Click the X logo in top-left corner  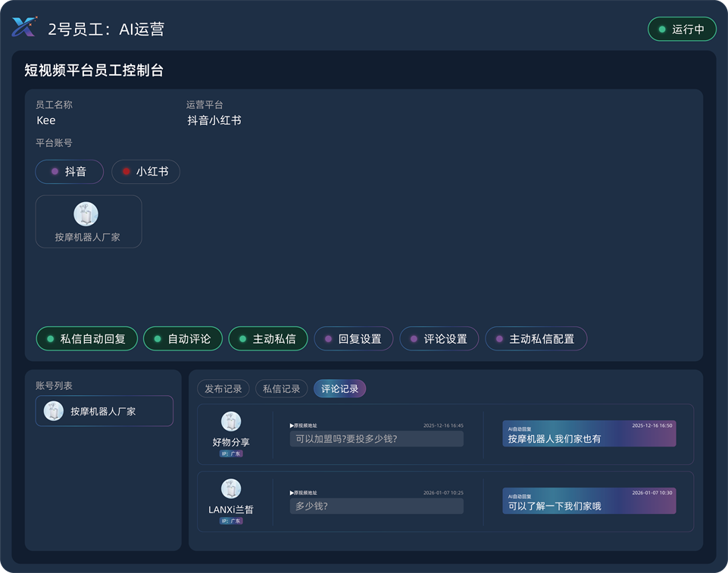pyautogui.click(x=23, y=28)
